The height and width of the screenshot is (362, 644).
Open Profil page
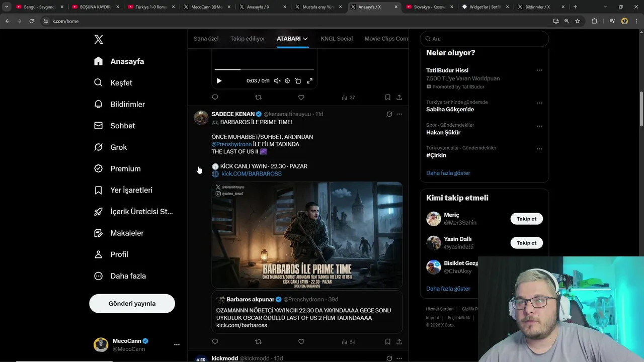(111, 254)
